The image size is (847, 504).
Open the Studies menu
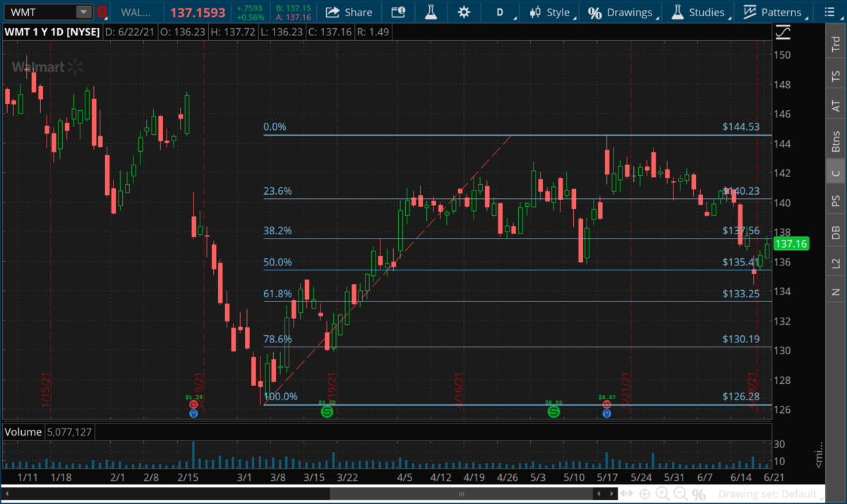point(698,12)
